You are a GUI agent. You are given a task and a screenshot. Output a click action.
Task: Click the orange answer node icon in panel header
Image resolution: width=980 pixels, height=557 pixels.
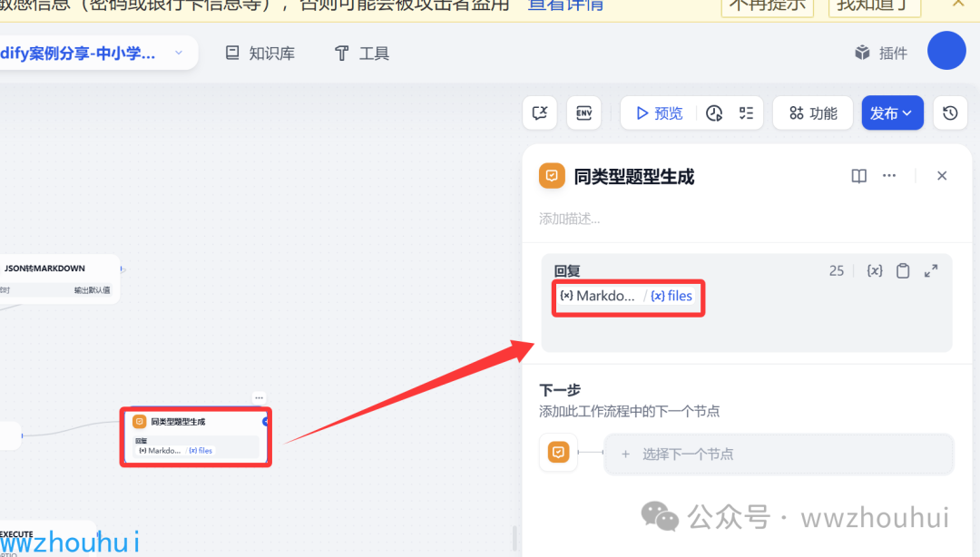coord(552,176)
